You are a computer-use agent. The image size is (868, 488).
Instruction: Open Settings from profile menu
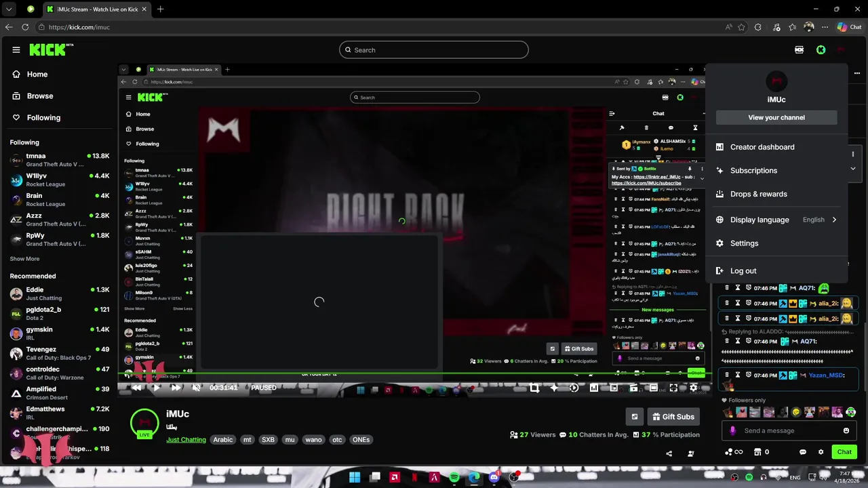[776, 243]
